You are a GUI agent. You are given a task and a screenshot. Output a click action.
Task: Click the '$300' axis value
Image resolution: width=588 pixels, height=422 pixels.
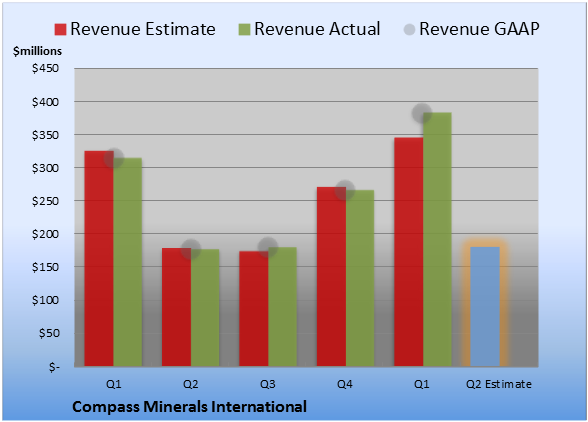(45, 168)
